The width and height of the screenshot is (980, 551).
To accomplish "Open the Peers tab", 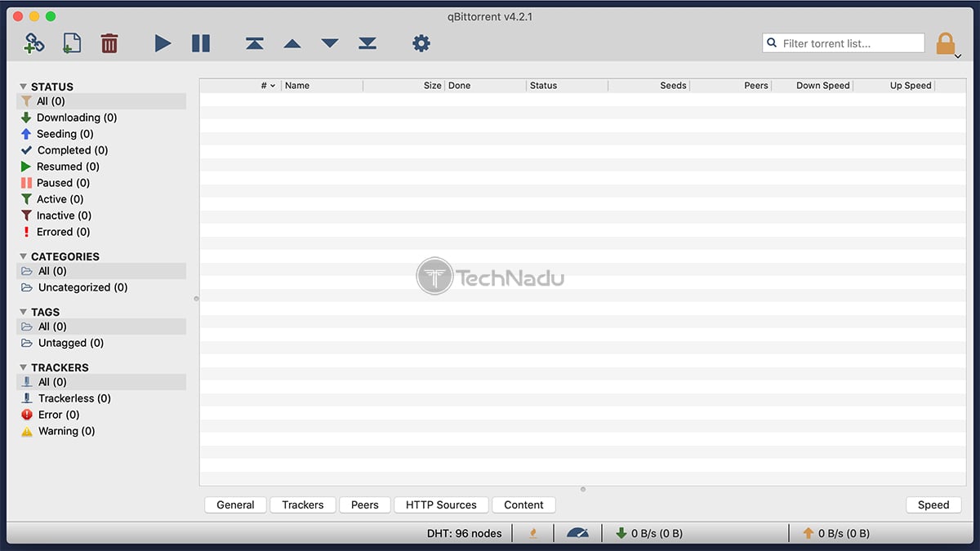I will (x=365, y=505).
